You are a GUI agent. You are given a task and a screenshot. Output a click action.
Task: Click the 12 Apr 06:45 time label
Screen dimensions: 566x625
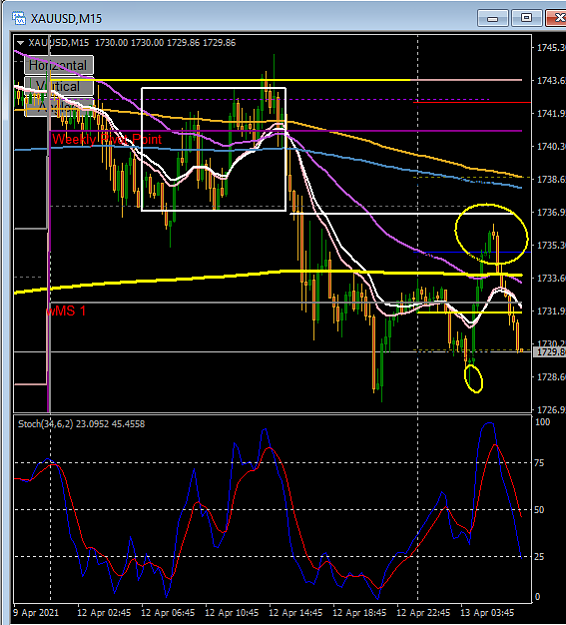point(168,613)
